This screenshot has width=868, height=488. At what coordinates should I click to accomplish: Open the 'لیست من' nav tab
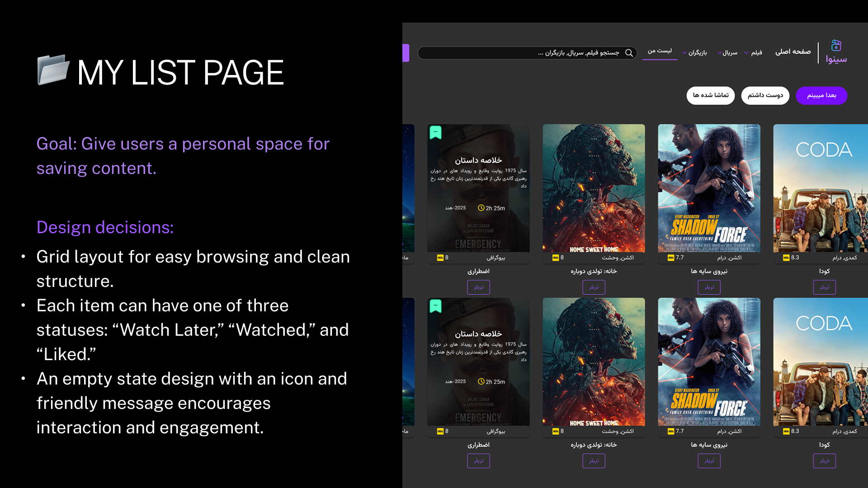point(660,51)
